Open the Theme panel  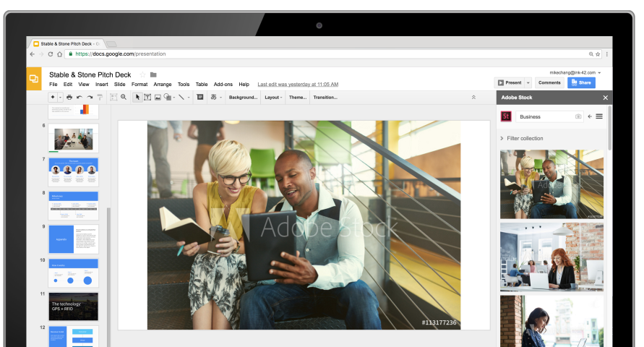(298, 98)
